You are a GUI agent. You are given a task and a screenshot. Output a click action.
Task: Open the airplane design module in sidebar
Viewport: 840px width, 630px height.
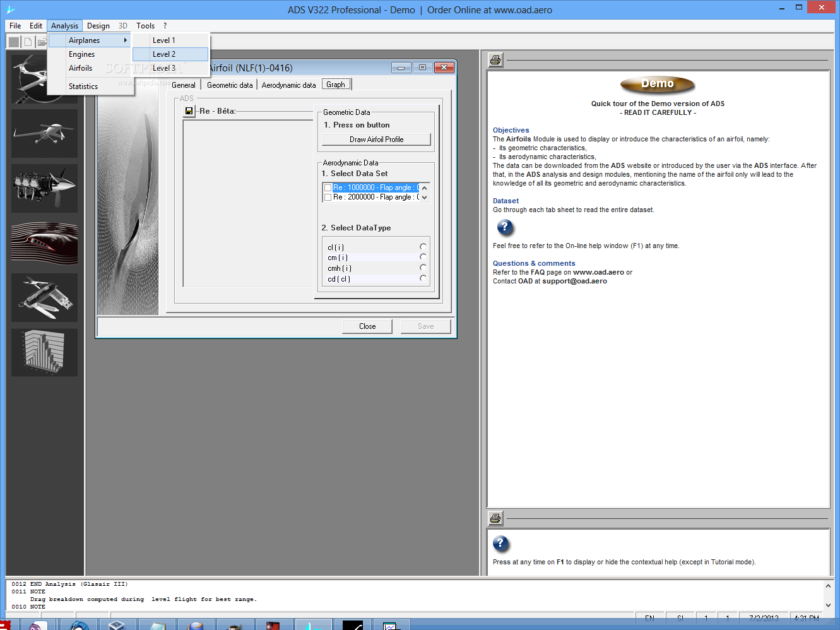coord(29,78)
